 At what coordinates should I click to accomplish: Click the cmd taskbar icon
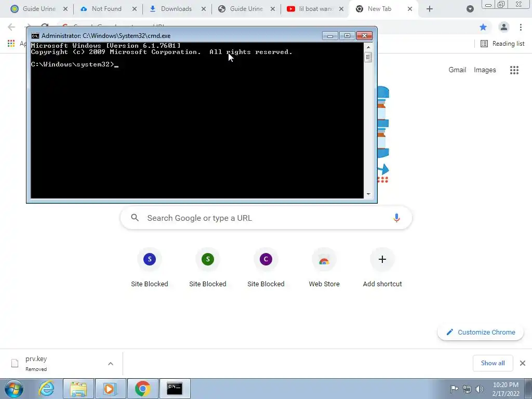[x=175, y=389]
